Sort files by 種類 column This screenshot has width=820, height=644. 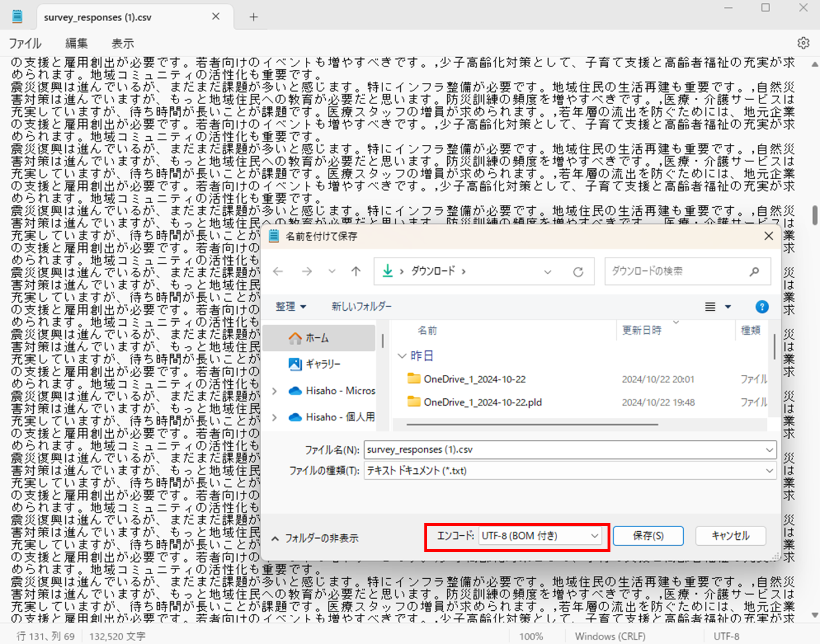(751, 330)
